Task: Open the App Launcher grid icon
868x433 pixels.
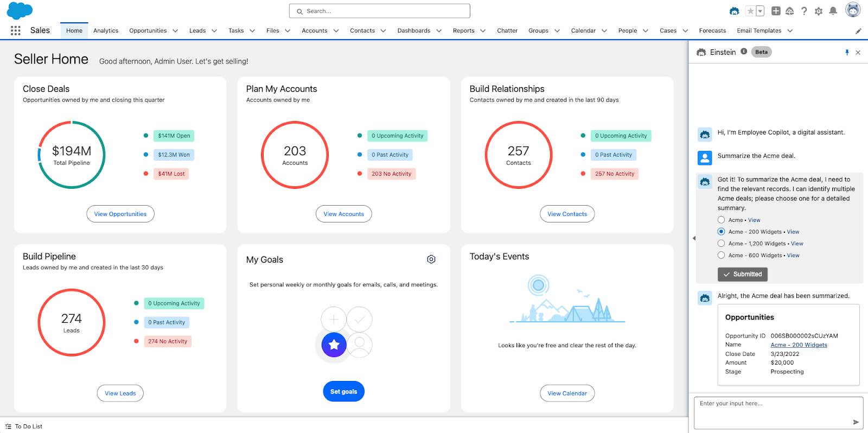Action: click(16, 30)
